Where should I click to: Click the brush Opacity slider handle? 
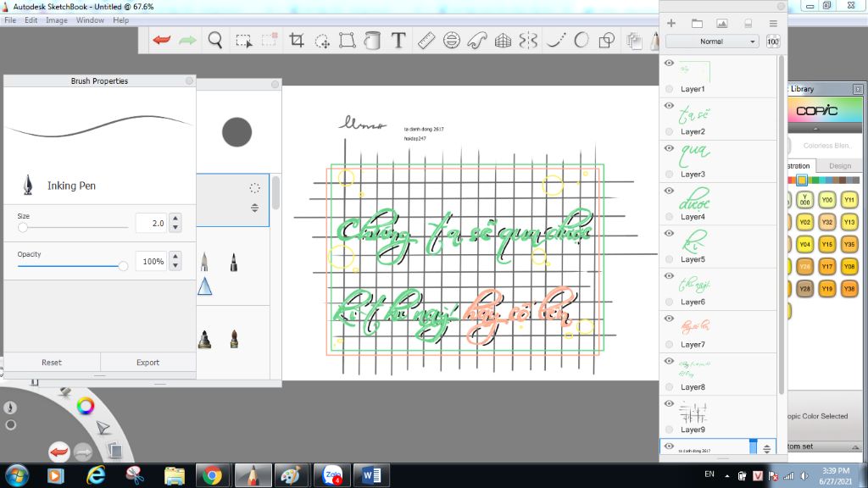tap(123, 266)
